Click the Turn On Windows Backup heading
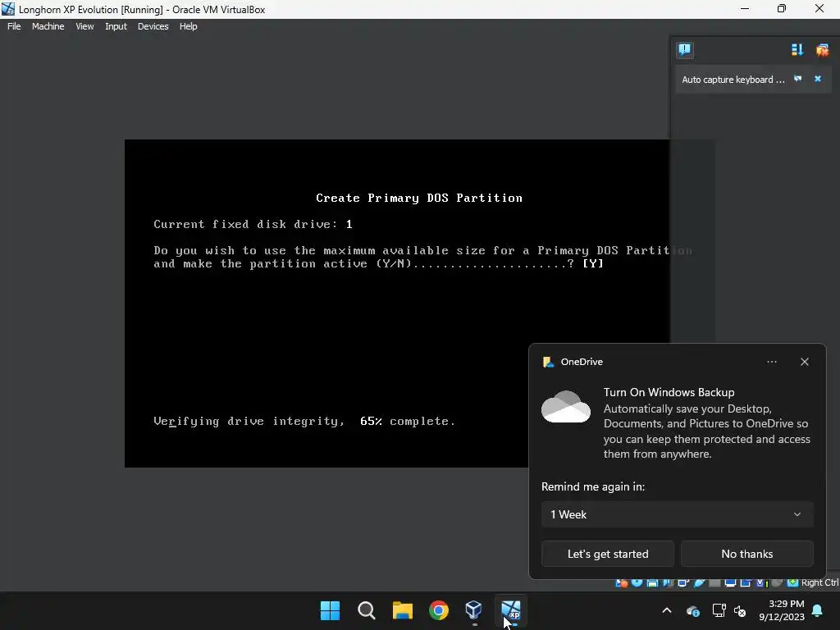The width and height of the screenshot is (840, 630). tap(669, 392)
